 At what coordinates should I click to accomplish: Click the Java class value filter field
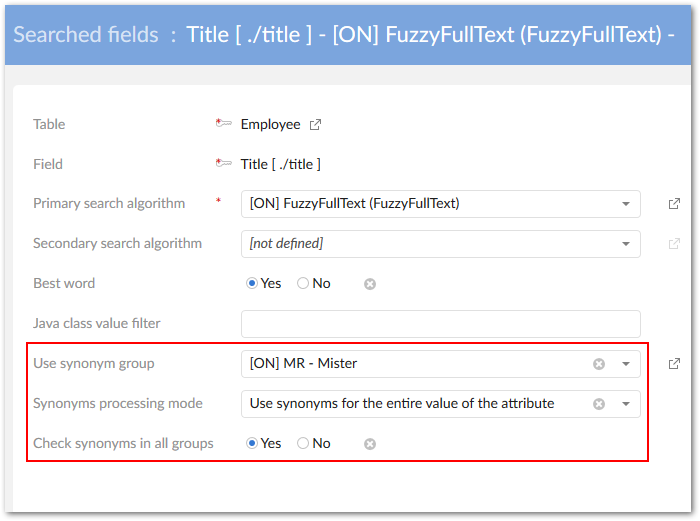pos(440,324)
